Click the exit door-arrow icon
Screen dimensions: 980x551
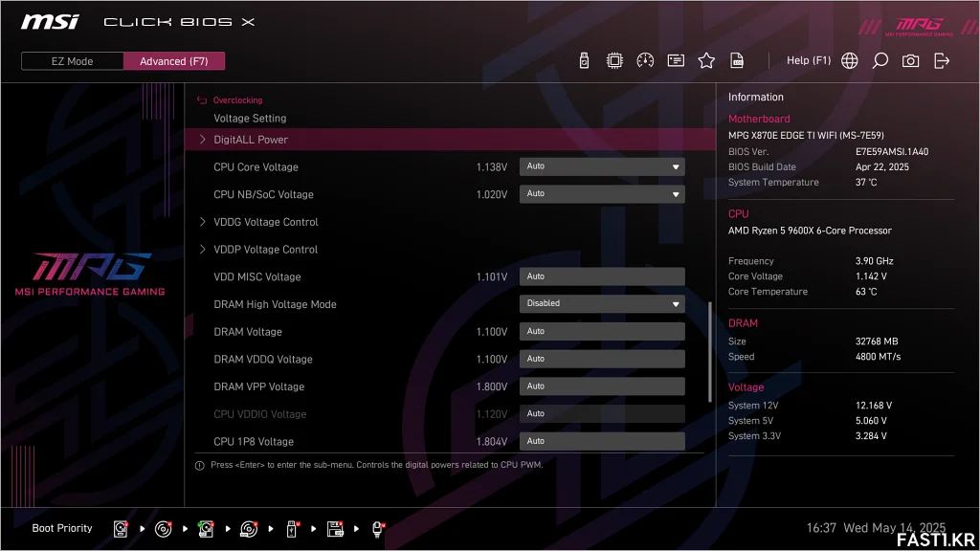pos(942,60)
